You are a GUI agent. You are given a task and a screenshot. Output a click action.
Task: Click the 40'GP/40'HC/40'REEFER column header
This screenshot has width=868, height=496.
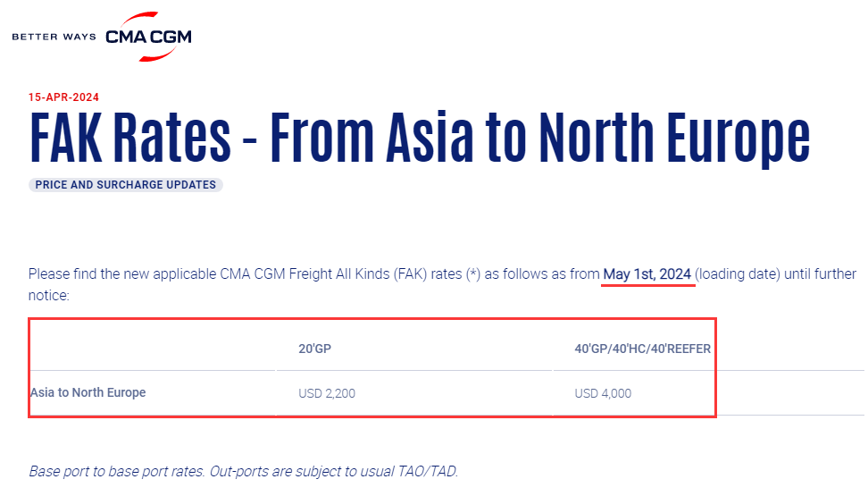click(x=642, y=349)
